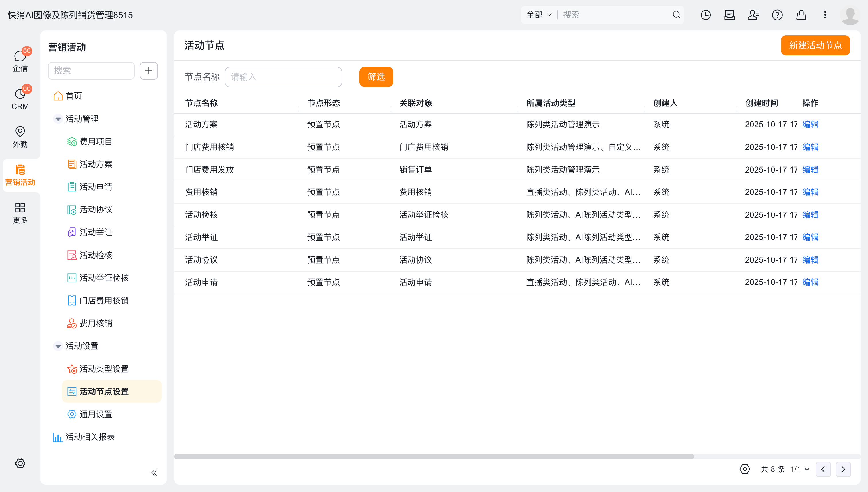This screenshot has width=868, height=492.
Task: Click the user avatar at top right
Action: 850,15
